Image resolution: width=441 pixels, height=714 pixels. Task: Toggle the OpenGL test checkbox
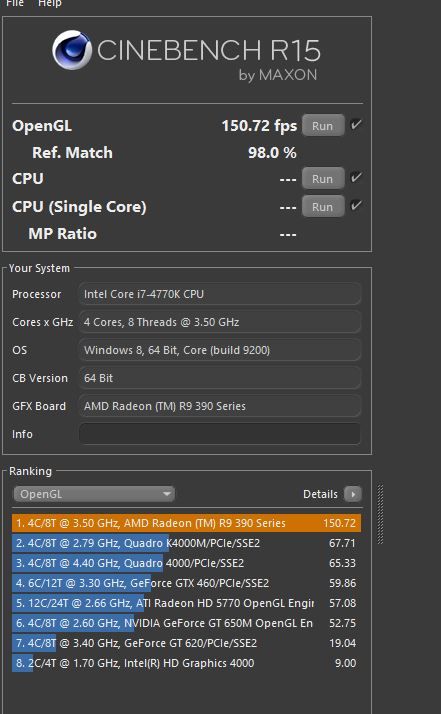[x=356, y=124]
